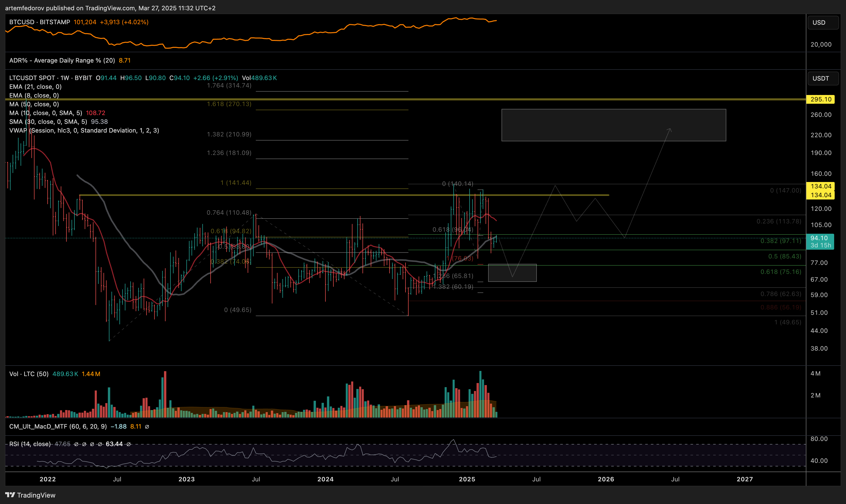Select the MA (10, close, 0, SMA, 5) label
This screenshot has width=846, height=504.
click(x=46, y=113)
